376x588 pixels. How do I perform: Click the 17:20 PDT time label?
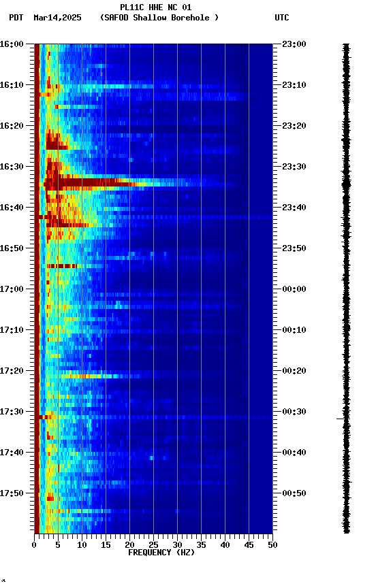(x=12, y=371)
